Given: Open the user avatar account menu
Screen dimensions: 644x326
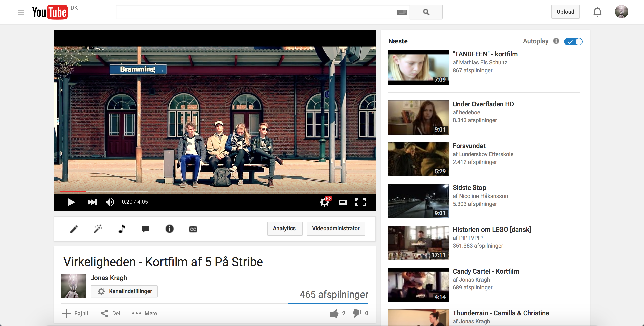Looking at the screenshot, I should coord(621,12).
